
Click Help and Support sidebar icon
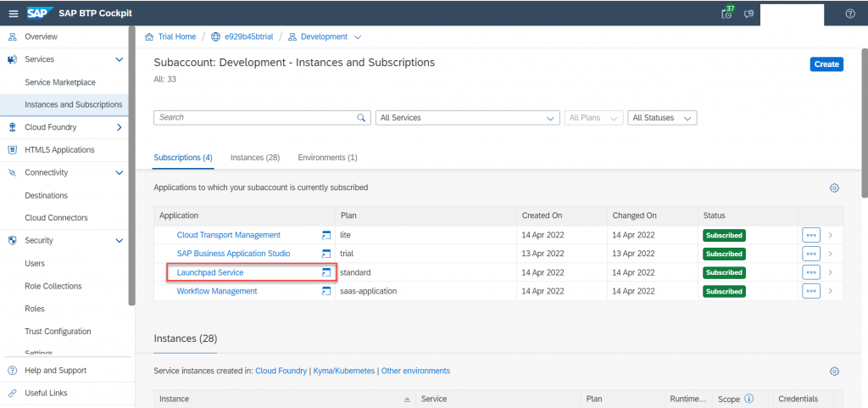(x=12, y=371)
